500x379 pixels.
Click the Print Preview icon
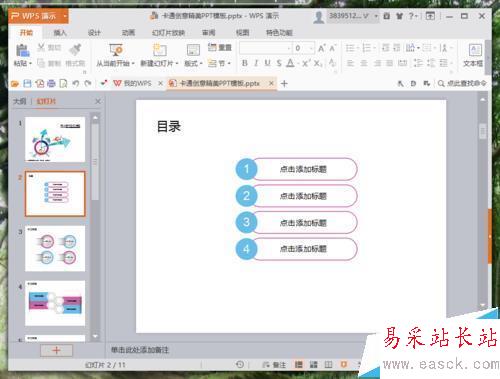coord(63,83)
